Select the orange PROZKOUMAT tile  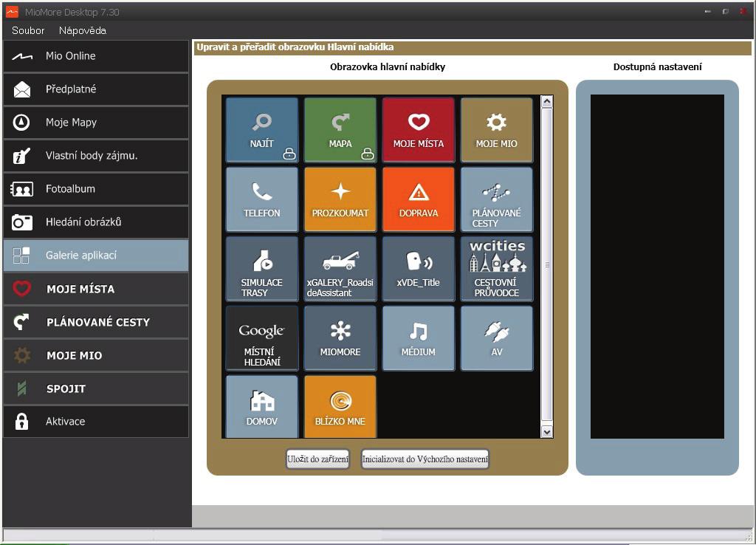point(340,199)
